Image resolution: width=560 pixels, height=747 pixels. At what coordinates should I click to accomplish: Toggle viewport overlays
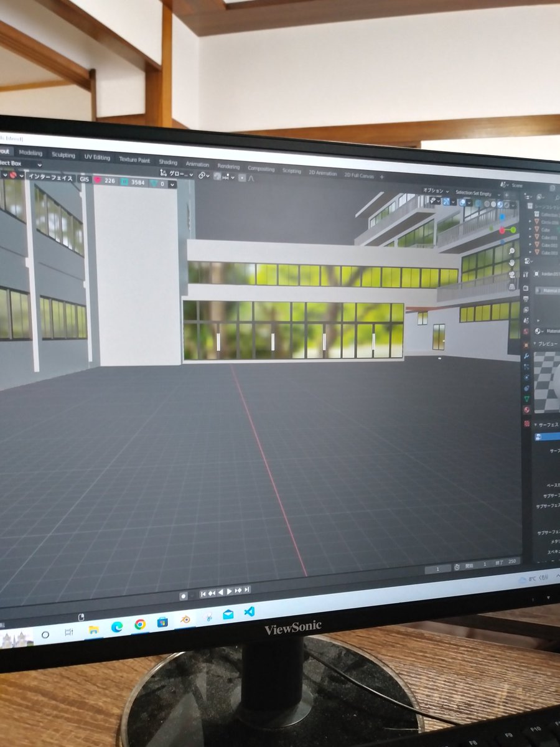(462, 202)
